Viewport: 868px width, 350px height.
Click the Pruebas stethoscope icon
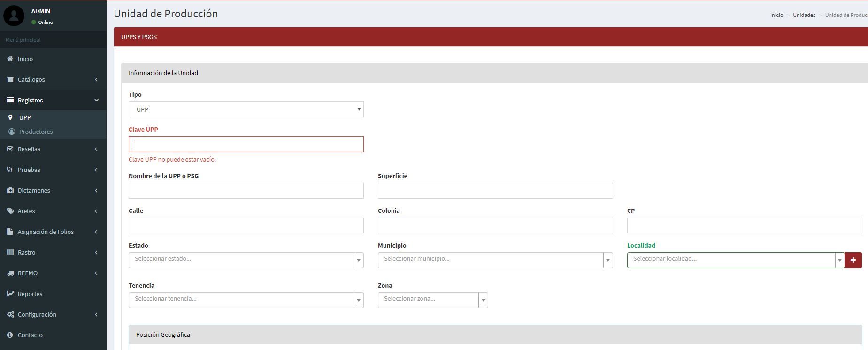[x=10, y=170]
